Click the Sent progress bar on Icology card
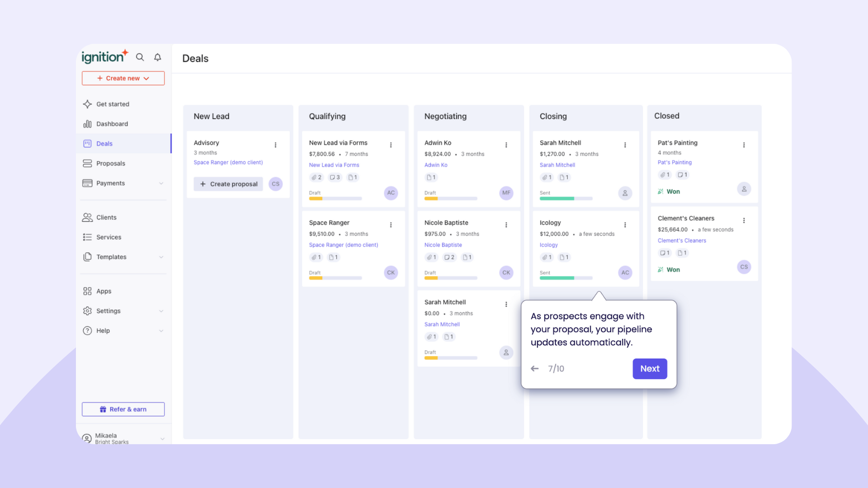The height and width of the screenshot is (488, 868). [566, 278]
